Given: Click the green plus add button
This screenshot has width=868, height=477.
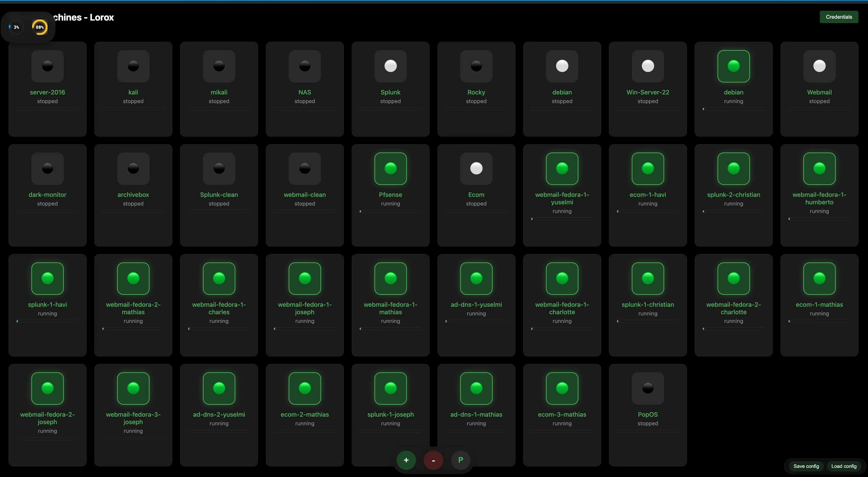Looking at the screenshot, I should click(x=406, y=460).
